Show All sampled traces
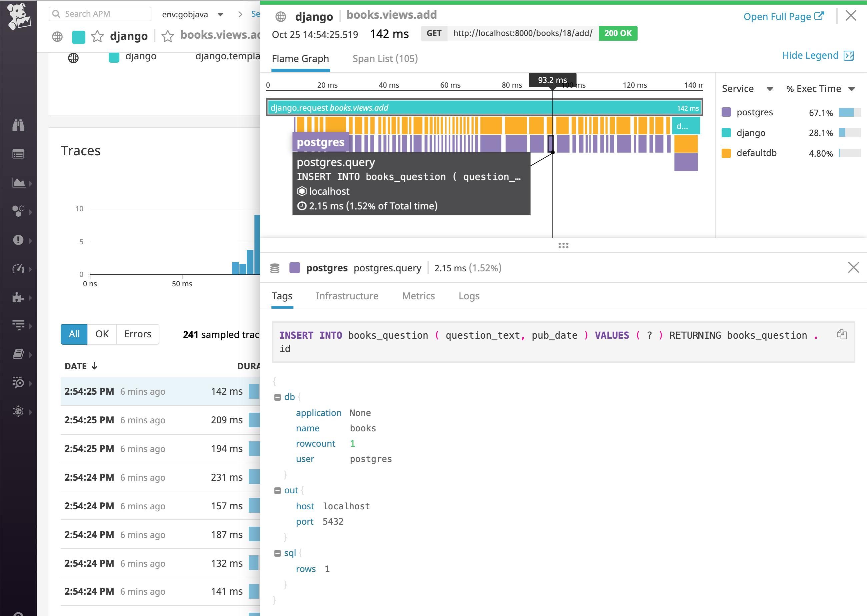The height and width of the screenshot is (616, 867). tap(74, 334)
